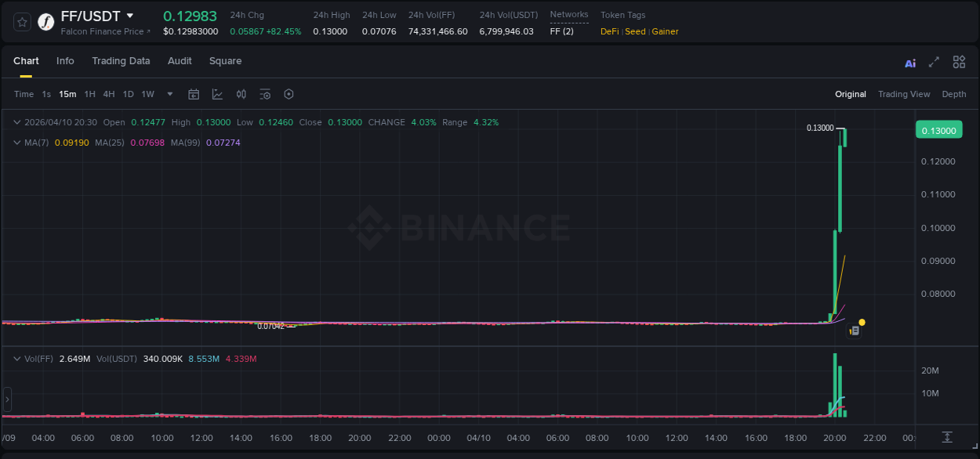Expand the chart to fullscreen

(x=933, y=61)
